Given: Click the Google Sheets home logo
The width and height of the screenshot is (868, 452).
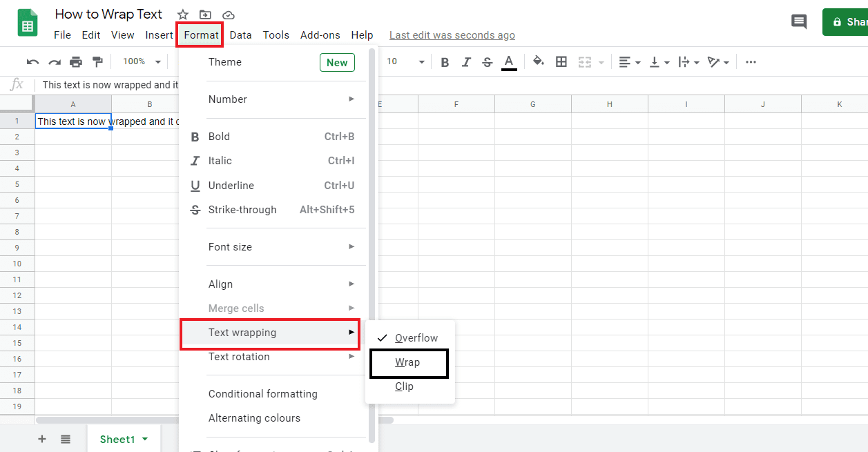Looking at the screenshot, I should [x=28, y=23].
